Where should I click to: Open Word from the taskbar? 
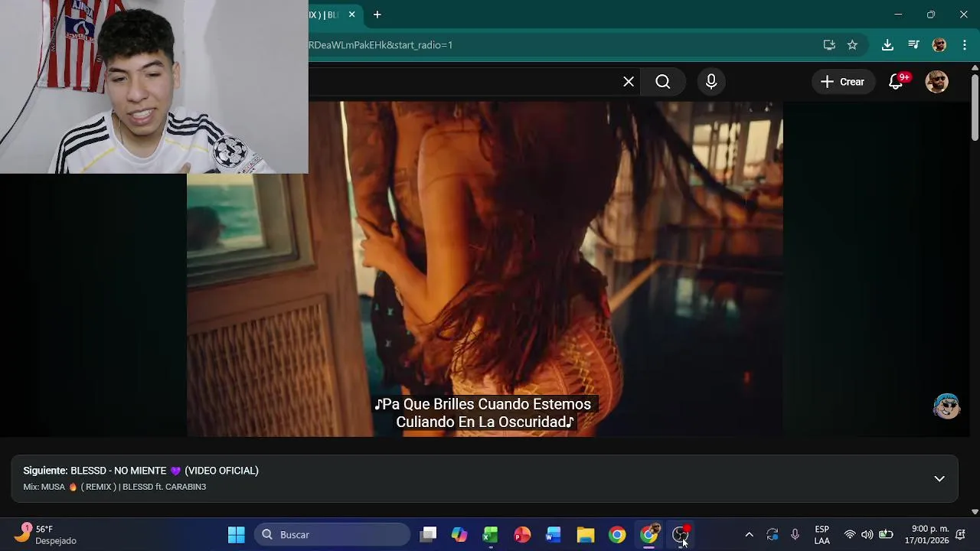tap(554, 535)
